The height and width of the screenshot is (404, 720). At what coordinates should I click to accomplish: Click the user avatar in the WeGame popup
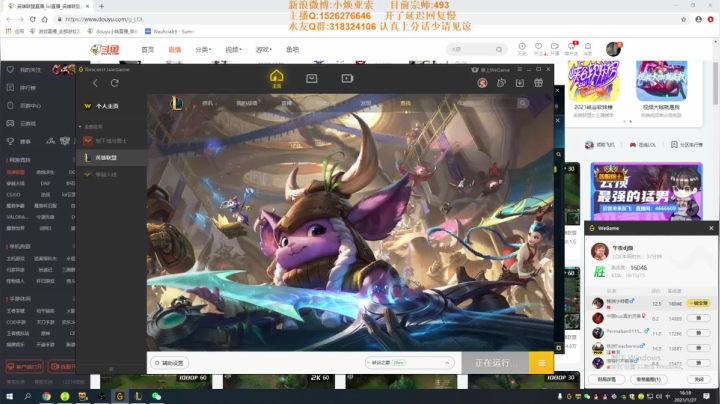click(x=599, y=252)
